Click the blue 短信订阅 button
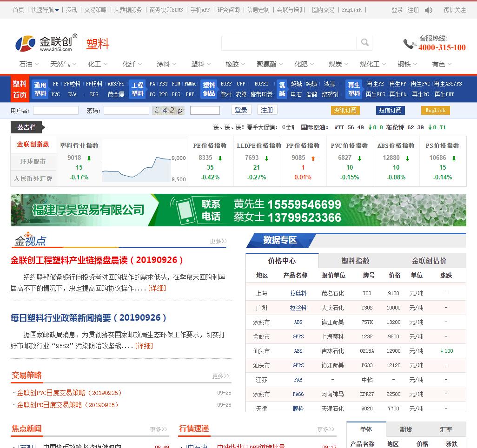Viewport: 477px width, 448px height. coord(391,110)
